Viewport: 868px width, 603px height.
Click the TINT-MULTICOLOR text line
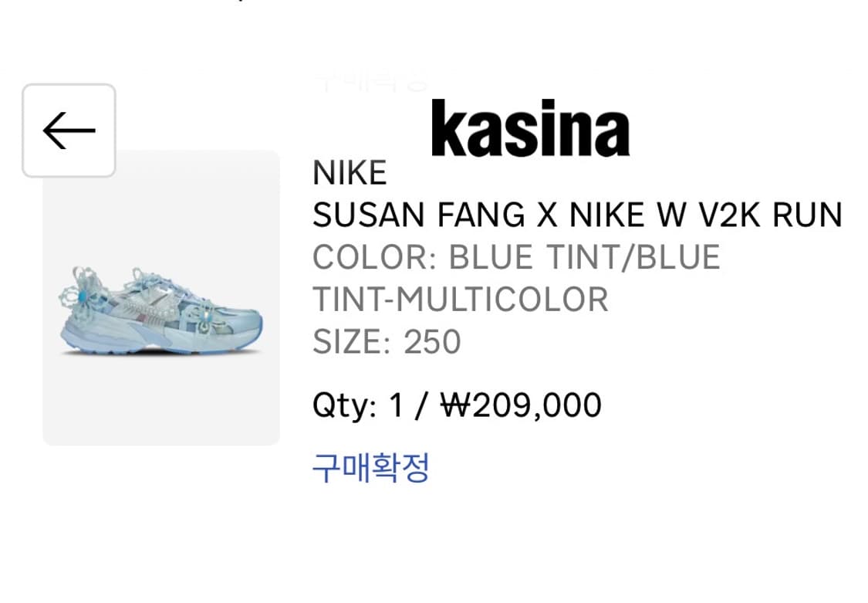click(461, 300)
